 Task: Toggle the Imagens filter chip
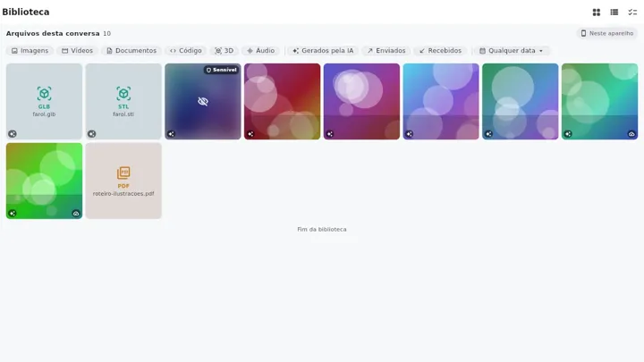click(30, 50)
